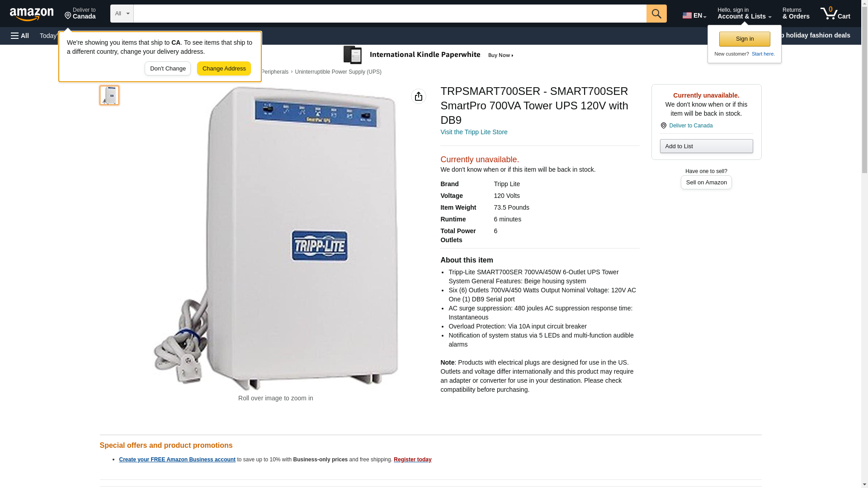The image size is (868, 488).
Task: Click the Don't Change button
Action: point(168,69)
